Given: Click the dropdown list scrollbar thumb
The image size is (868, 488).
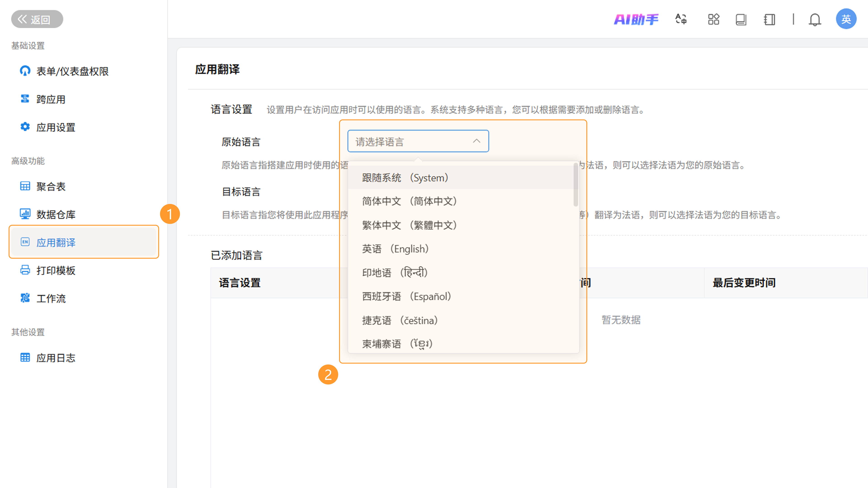Looking at the screenshot, I should 576,185.
